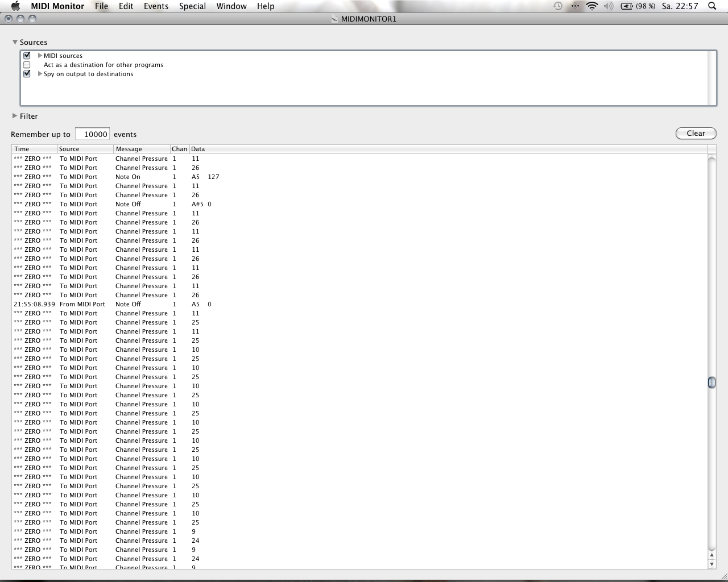The width and height of the screenshot is (728, 582).
Task: Open the MIDI Monitor application menu
Action: [57, 6]
